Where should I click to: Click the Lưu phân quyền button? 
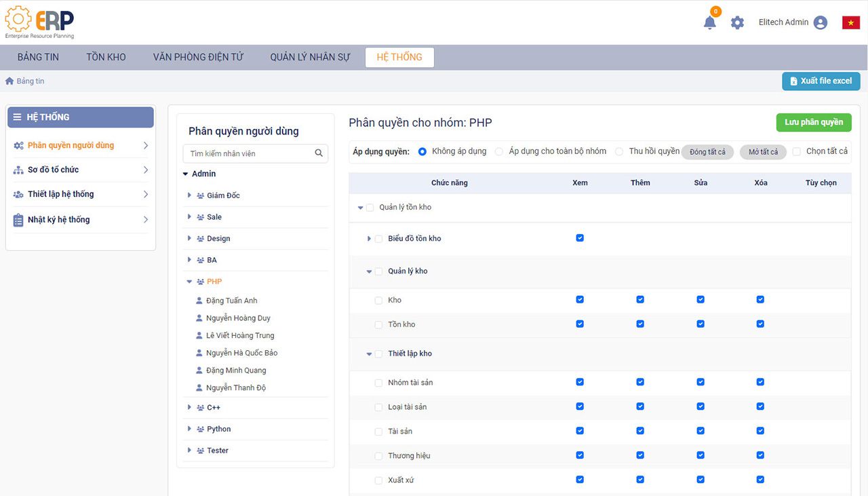tap(814, 122)
